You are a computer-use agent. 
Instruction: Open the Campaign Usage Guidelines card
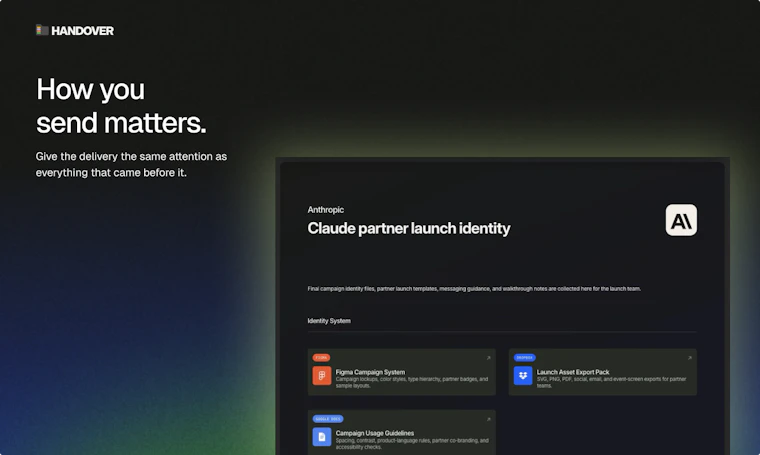point(402,433)
